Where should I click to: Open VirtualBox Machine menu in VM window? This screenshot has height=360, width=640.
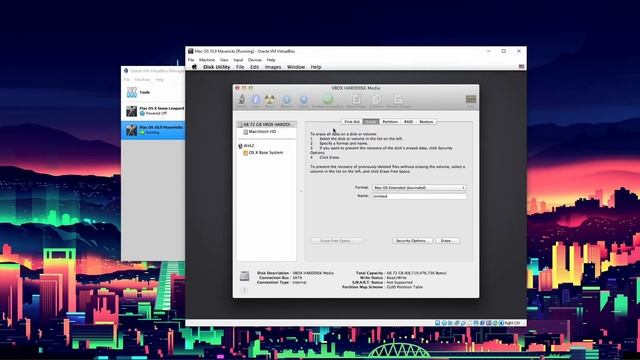click(x=207, y=60)
